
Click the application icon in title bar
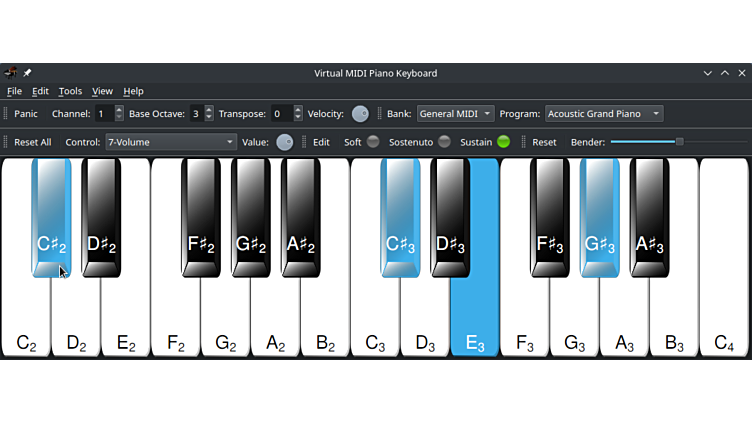10,73
